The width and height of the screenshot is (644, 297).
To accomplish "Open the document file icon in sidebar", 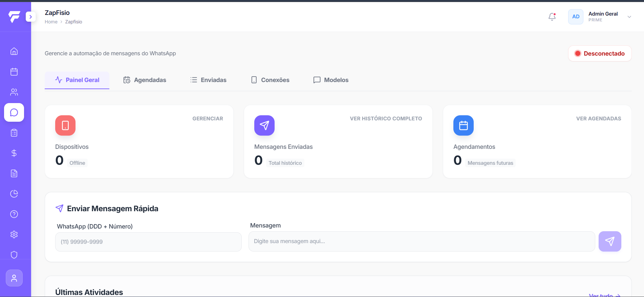I will coord(14,173).
